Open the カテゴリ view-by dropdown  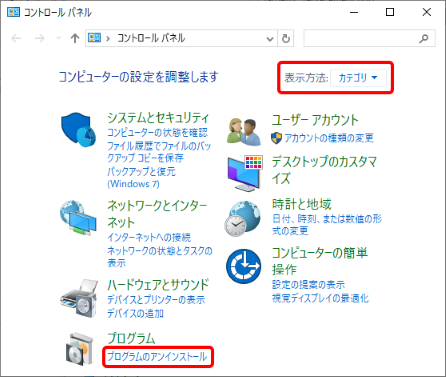(358, 78)
